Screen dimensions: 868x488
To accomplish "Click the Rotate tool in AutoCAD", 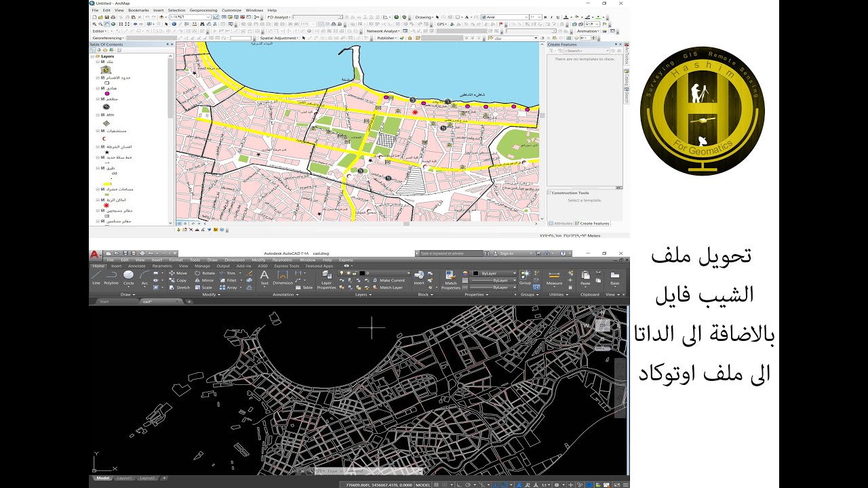I will click(204, 273).
